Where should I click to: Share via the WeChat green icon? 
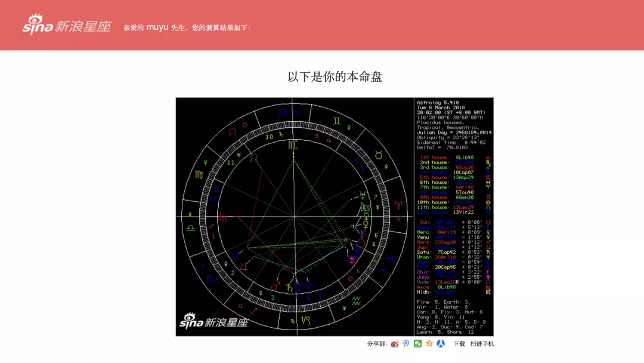417,344
